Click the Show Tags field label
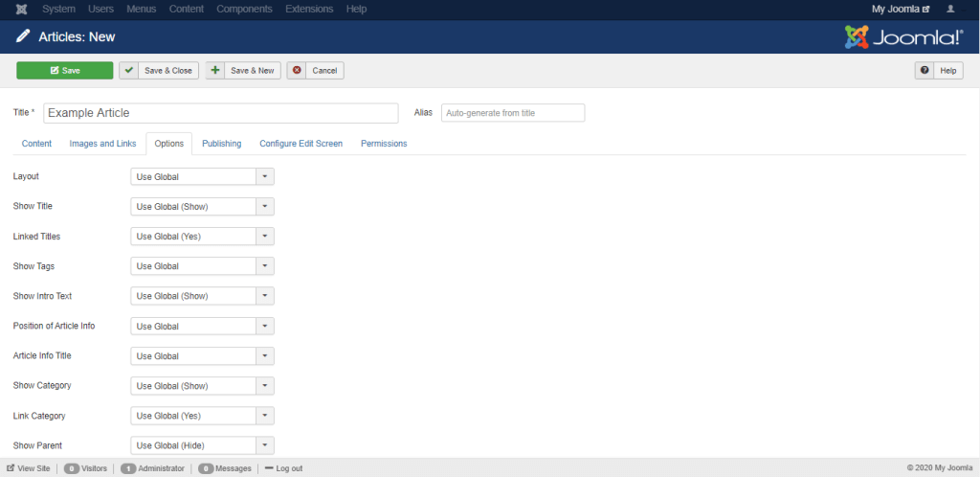Screen dimensions: 980x477 tap(33, 265)
